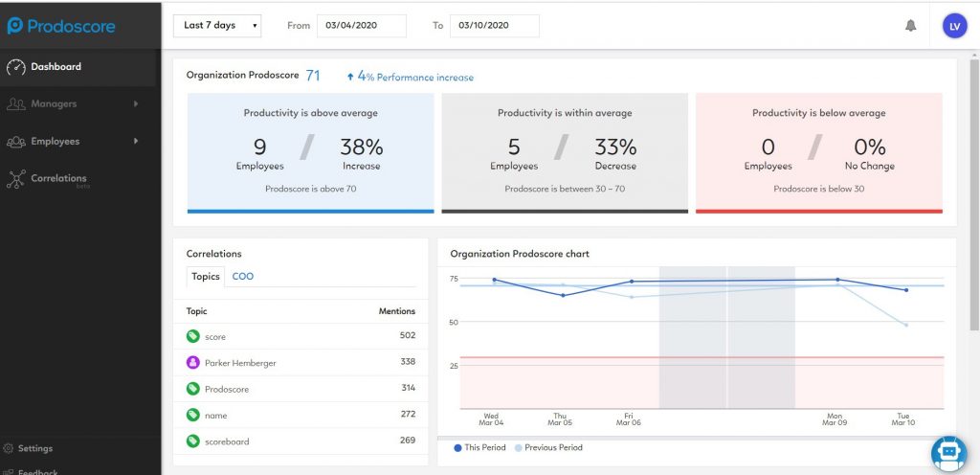Click the 272 mentions value
The height and width of the screenshot is (475, 980).
point(408,415)
